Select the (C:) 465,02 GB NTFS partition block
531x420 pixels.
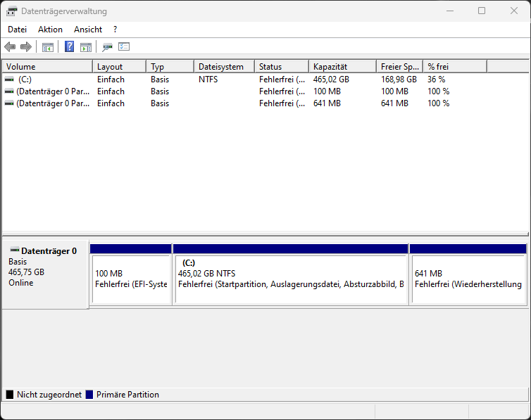291,274
